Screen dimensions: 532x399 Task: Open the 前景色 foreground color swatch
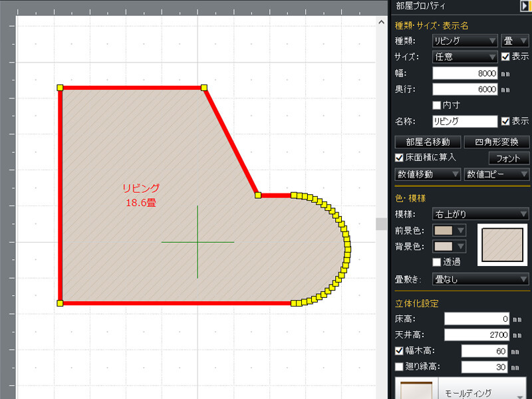[x=449, y=230]
